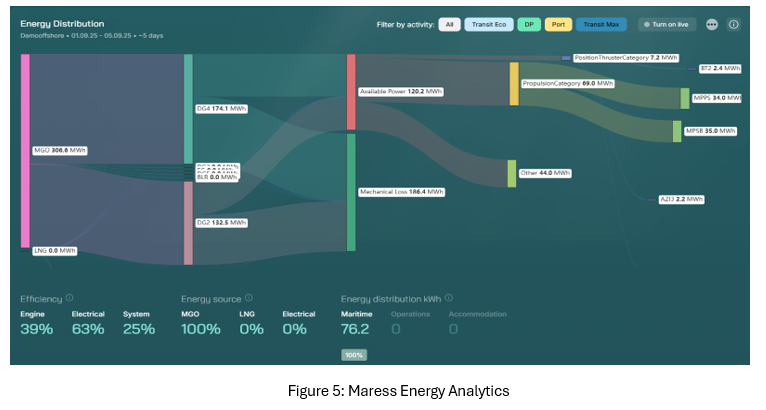Image resolution: width=766 pixels, height=410 pixels.
Task: Open the three-dots more options menu
Action: tap(712, 24)
